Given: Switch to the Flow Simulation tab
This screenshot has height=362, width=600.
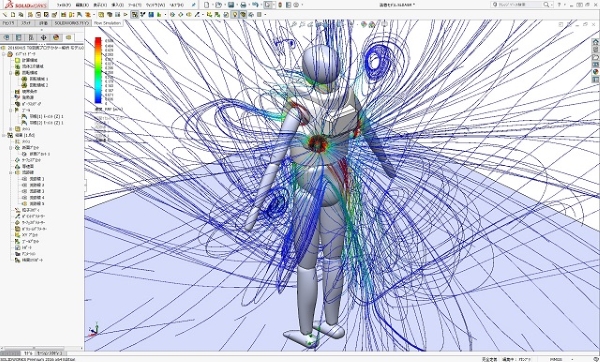Looking at the screenshot, I should pyautogui.click(x=108, y=23).
